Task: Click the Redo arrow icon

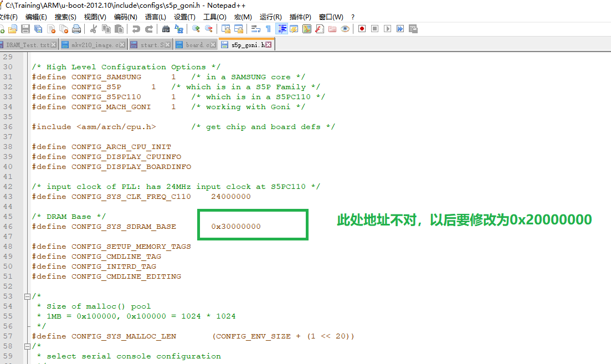Action: tap(149, 29)
